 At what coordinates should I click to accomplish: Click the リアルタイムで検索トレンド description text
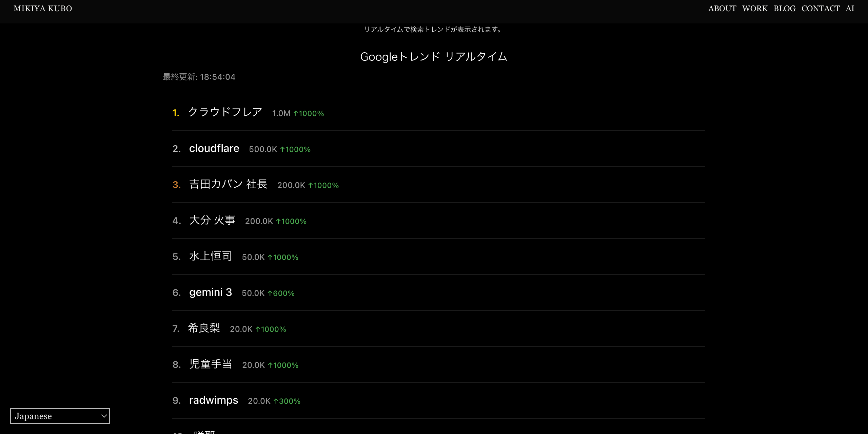click(x=434, y=30)
